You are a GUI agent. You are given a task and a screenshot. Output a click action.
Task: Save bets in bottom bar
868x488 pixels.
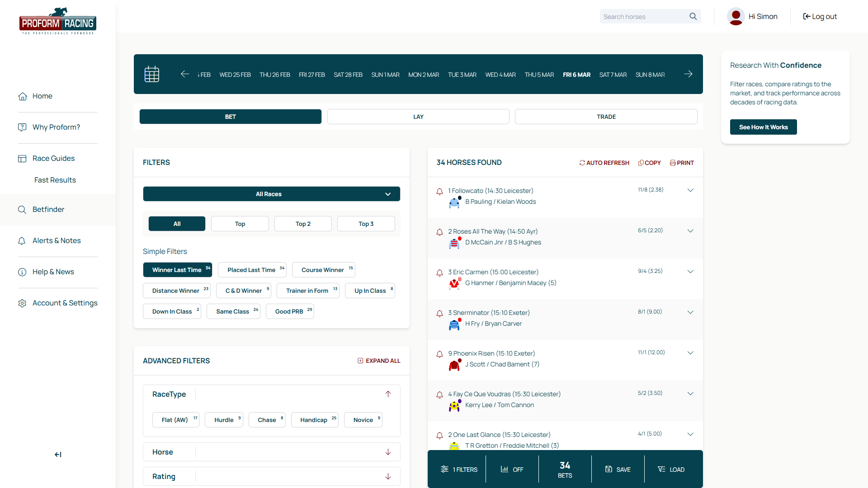pos(618,469)
